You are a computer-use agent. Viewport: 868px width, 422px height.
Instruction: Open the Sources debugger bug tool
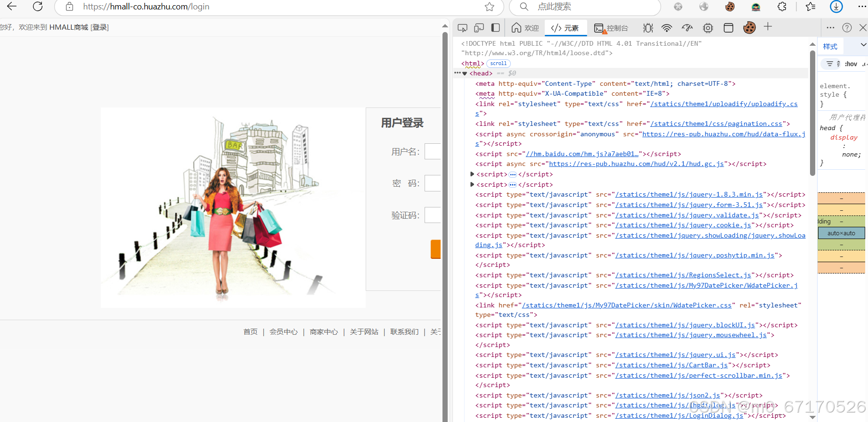[648, 28]
